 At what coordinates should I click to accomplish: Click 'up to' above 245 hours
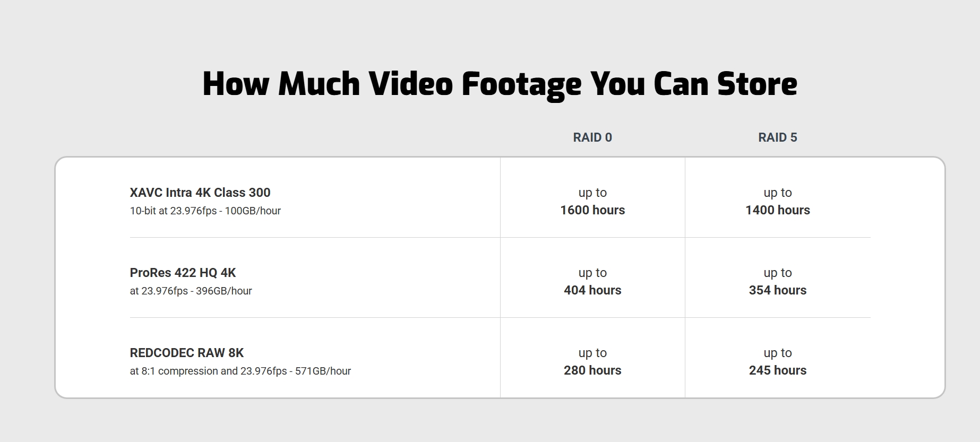[777, 353]
